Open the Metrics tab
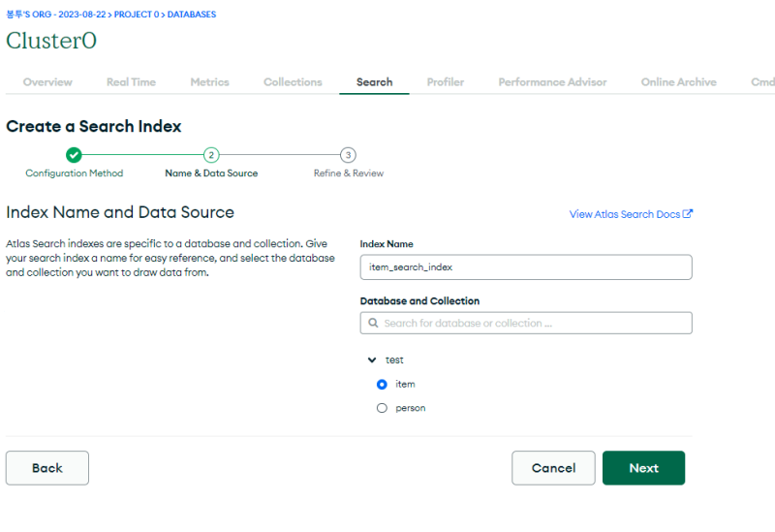The height and width of the screenshot is (532, 775). [x=209, y=82]
